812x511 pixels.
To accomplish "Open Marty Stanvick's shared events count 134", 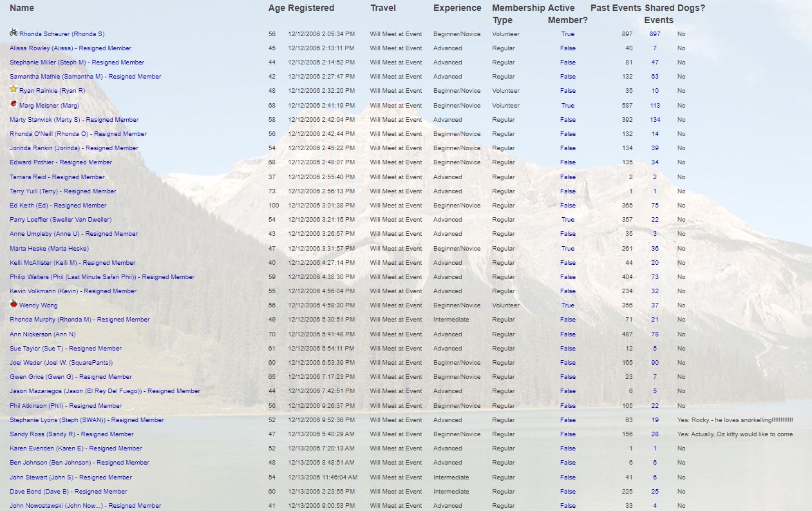I will pyautogui.click(x=654, y=120).
